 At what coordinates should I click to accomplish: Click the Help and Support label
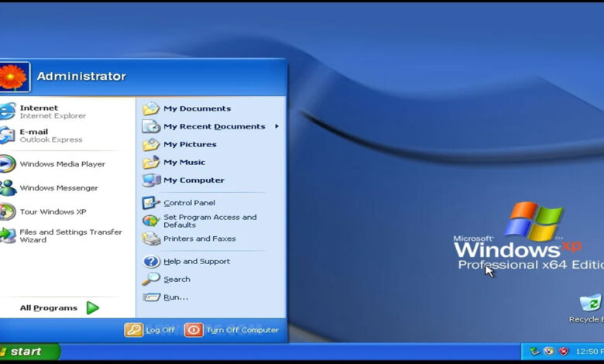[197, 261]
